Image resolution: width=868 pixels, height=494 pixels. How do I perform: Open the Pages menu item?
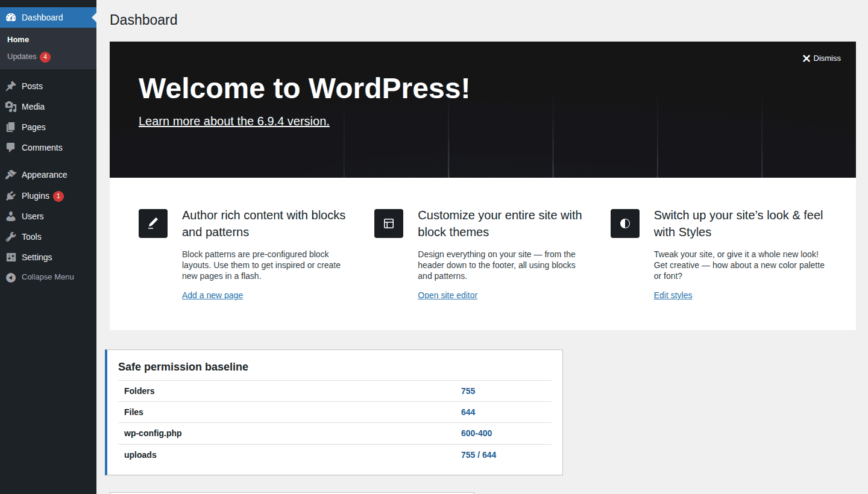click(x=48, y=127)
